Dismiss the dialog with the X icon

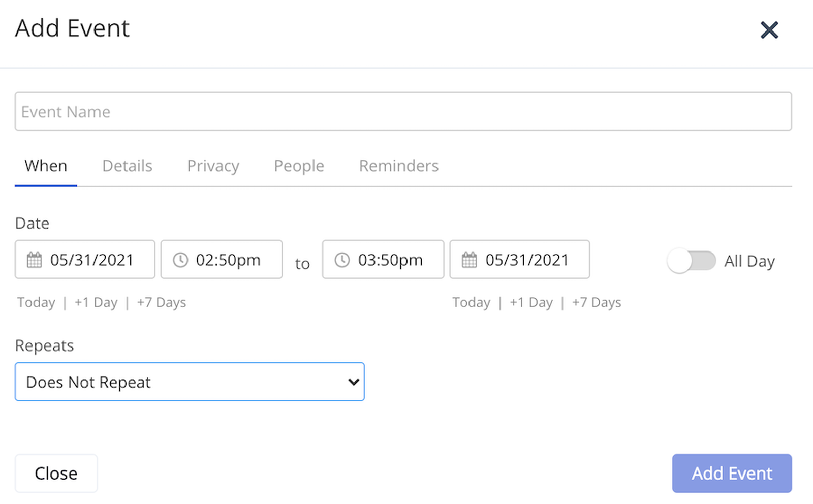(770, 30)
